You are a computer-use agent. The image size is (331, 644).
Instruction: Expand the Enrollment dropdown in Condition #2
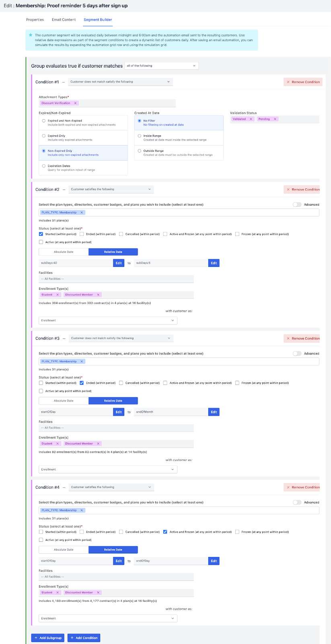pos(108,320)
